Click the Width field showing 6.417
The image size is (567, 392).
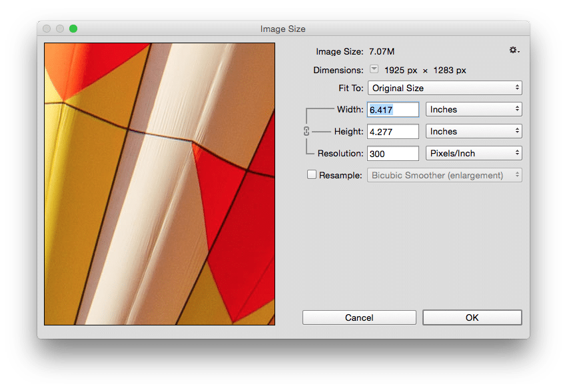point(393,109)
